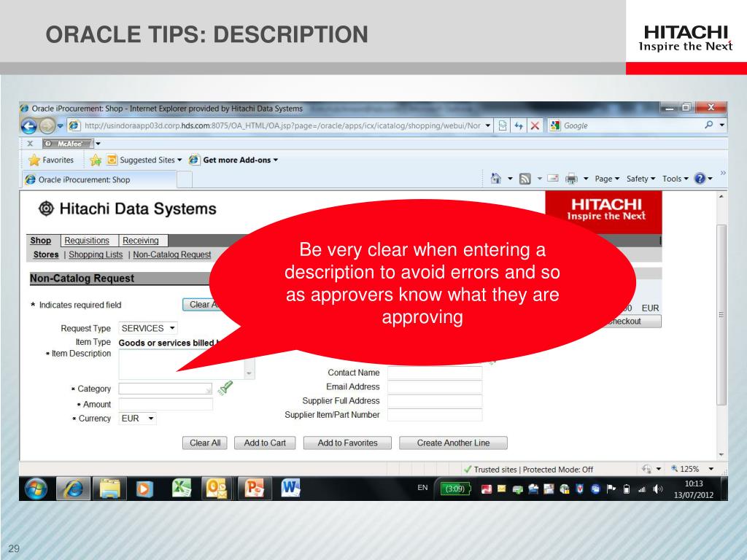The width and height of the screenshot is (747, 560).
Task: Click the page vertical scrollbar
Action: [721, 314]
